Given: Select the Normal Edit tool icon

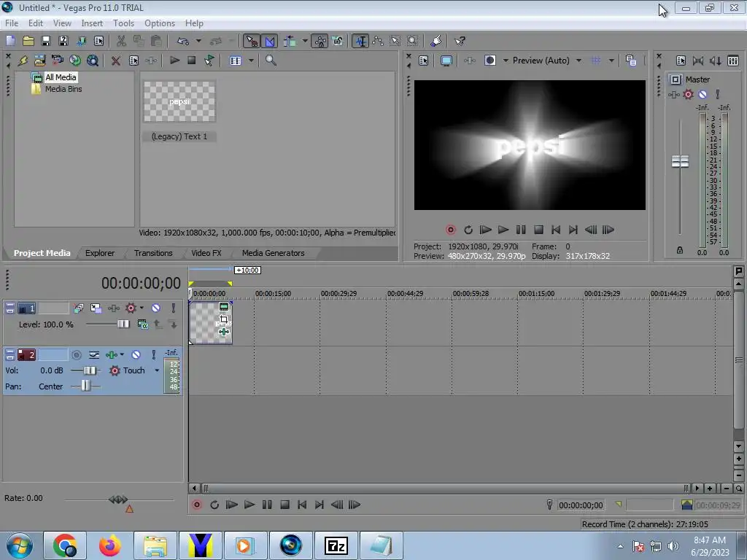Looking at the screenshot, I should pyautogui.click(x=360, y=41).
